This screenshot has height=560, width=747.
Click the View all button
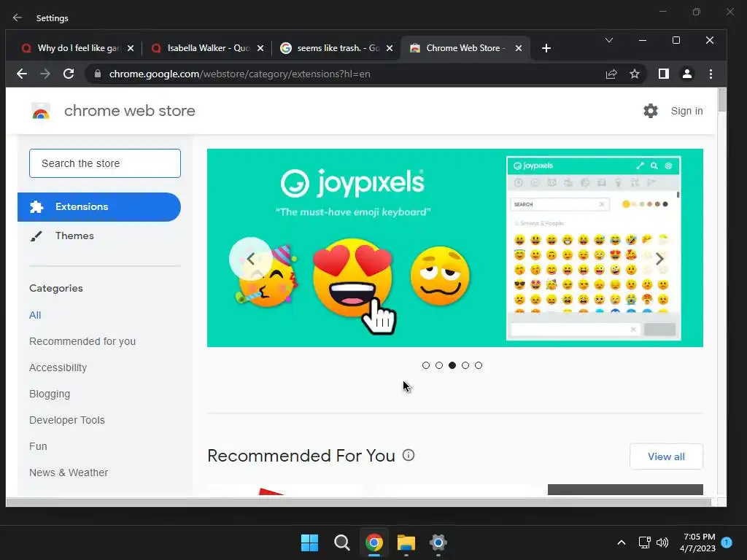pos(666,456)
